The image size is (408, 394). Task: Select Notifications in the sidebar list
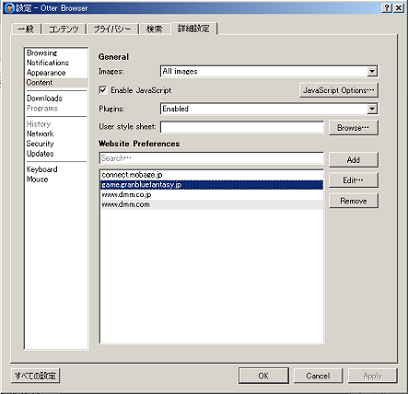tap(56, 63)
